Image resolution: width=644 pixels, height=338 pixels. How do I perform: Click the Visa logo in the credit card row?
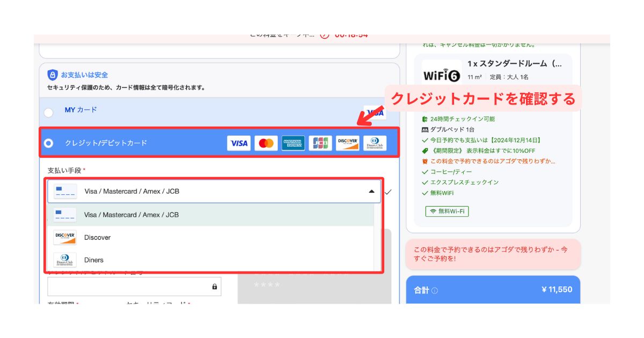tap(239, 143)
